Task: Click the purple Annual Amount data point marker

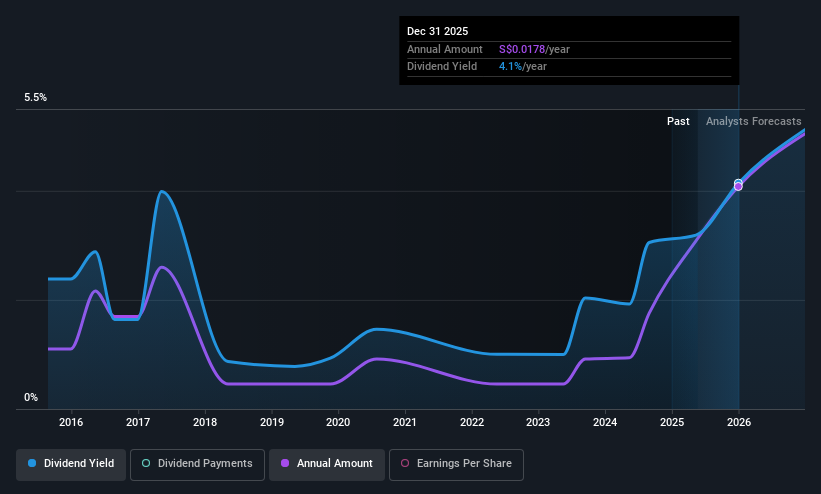Action: click(738, 186)
